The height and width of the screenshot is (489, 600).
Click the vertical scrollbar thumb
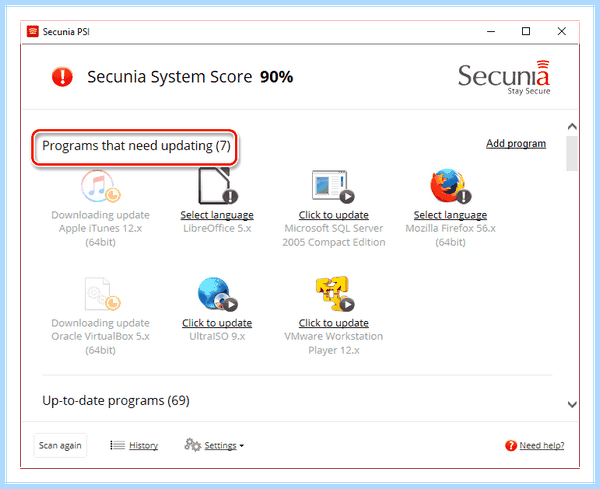coord(572,153)
